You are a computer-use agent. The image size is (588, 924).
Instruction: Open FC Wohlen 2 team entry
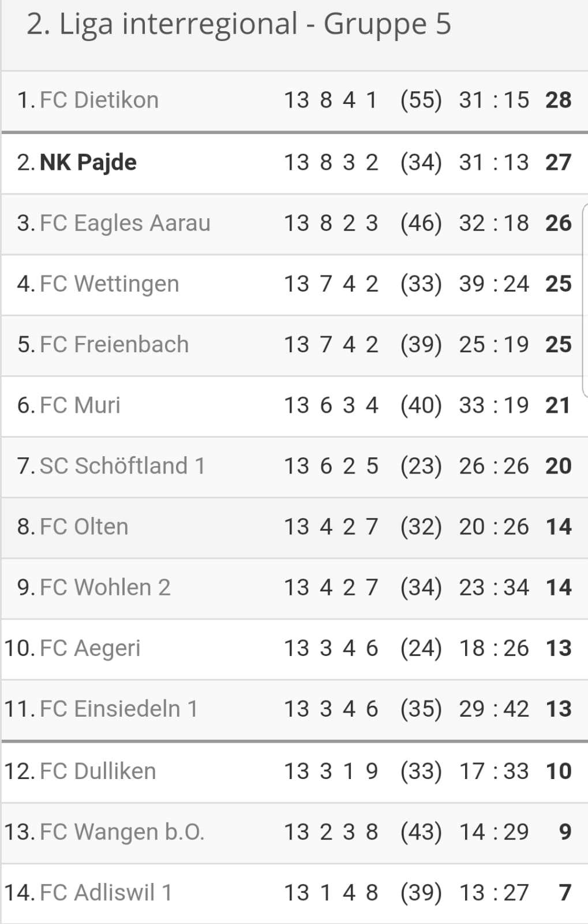(x=105, y=587)
